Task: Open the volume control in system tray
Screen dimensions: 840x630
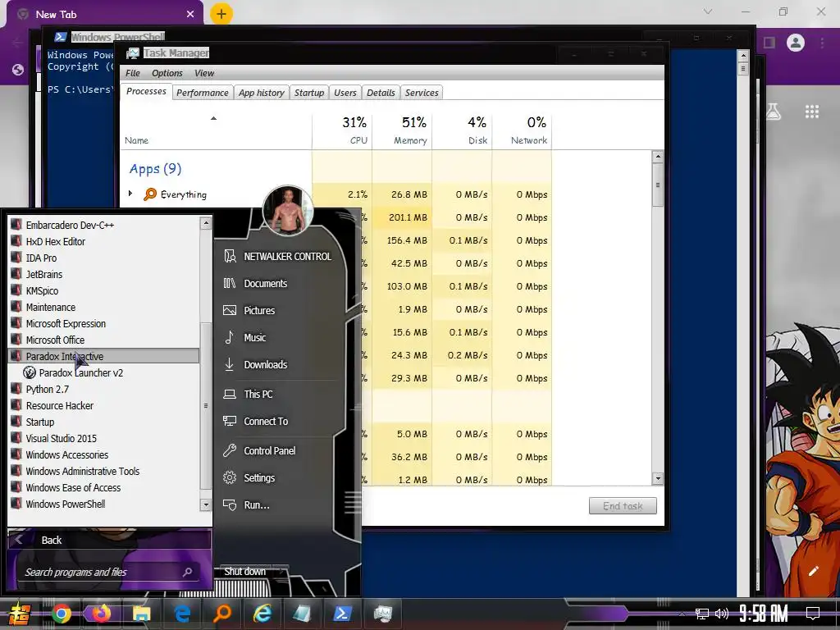Action: [x=722, y=614]
